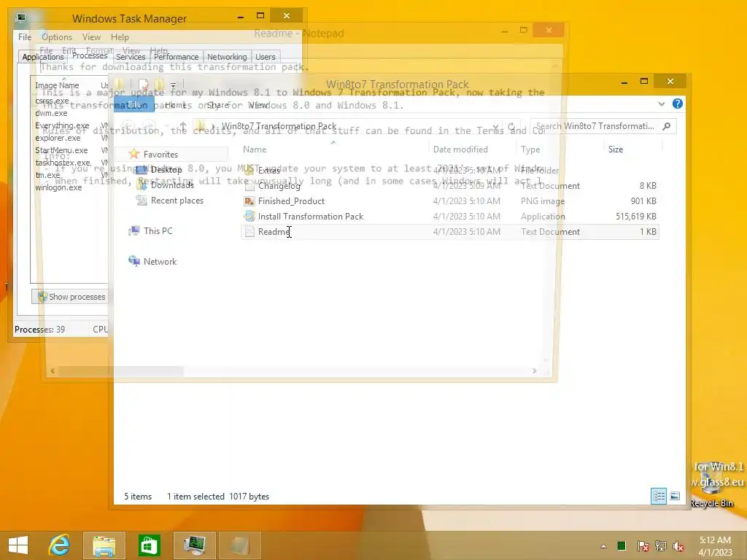Refresh the Win8to7 Transformation Pack folder
The height and width of the screenshot is (560, 747).
(511, 127)
